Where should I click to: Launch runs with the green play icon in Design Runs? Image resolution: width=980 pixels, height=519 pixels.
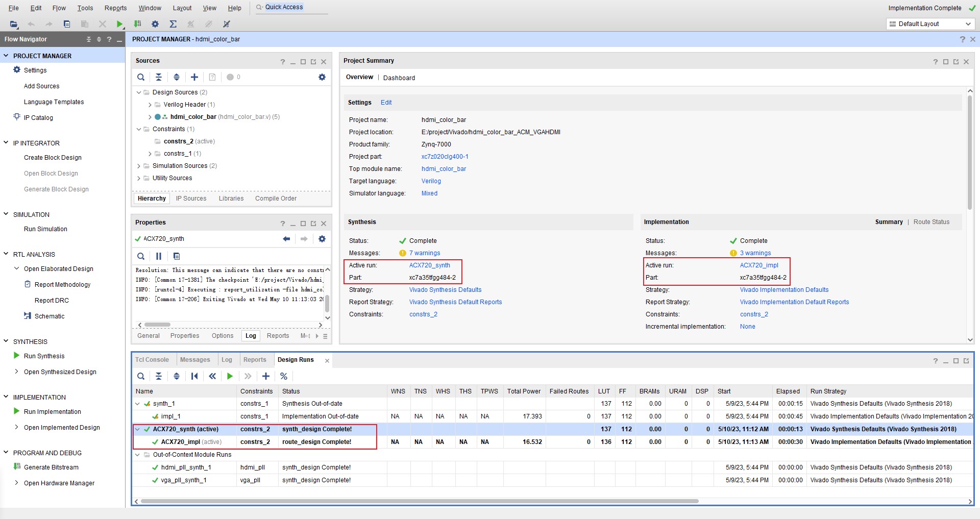pos(230,376)
